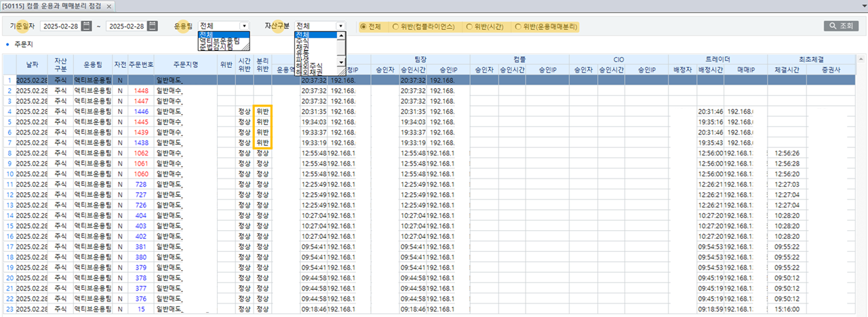The width and height of the screenshot is (868, 317).
Task: Click the 증권사 column header
Action: (x=831, y=69)
